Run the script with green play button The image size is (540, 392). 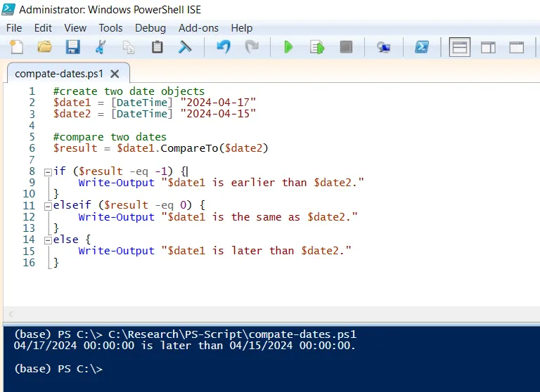288,47
